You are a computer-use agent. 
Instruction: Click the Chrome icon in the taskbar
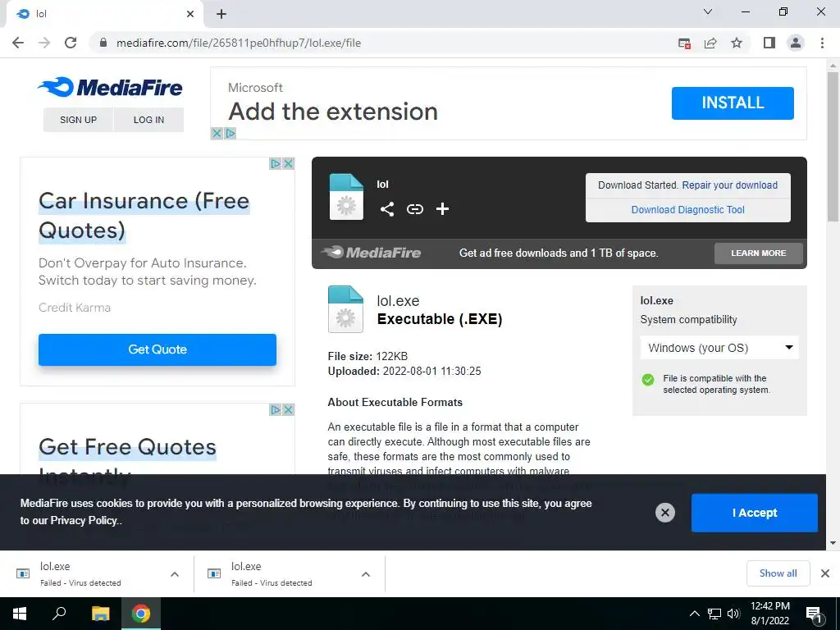141,614
